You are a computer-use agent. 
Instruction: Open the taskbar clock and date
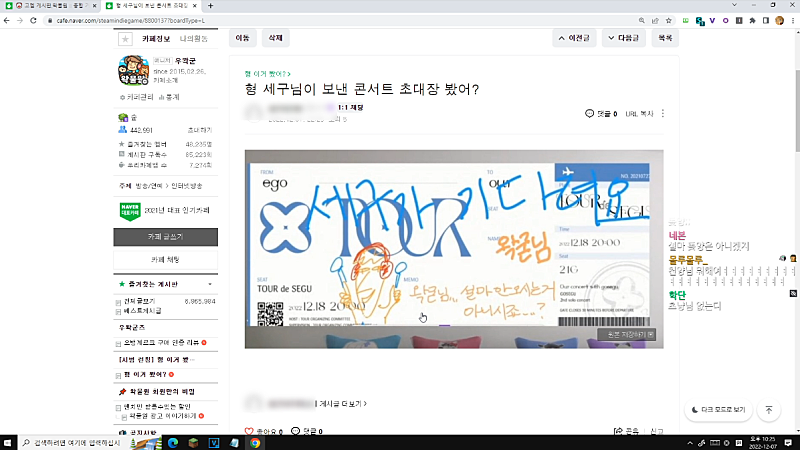pos(763,443)
